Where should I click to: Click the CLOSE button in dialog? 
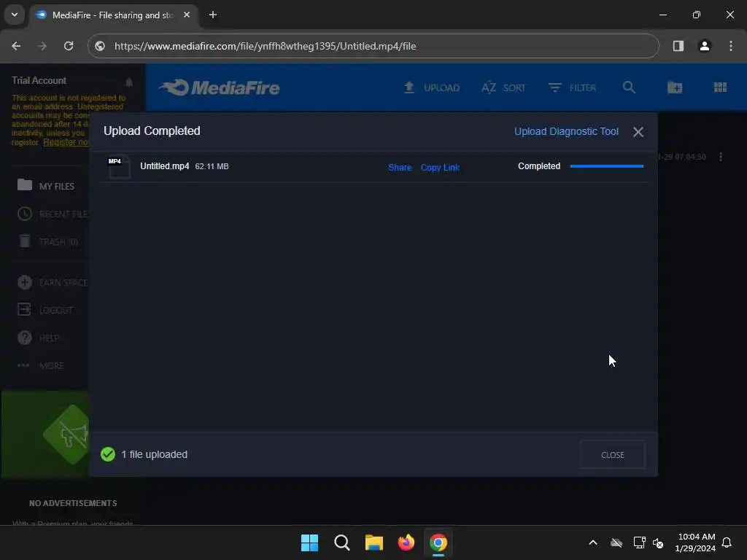(x=612, y=455)
